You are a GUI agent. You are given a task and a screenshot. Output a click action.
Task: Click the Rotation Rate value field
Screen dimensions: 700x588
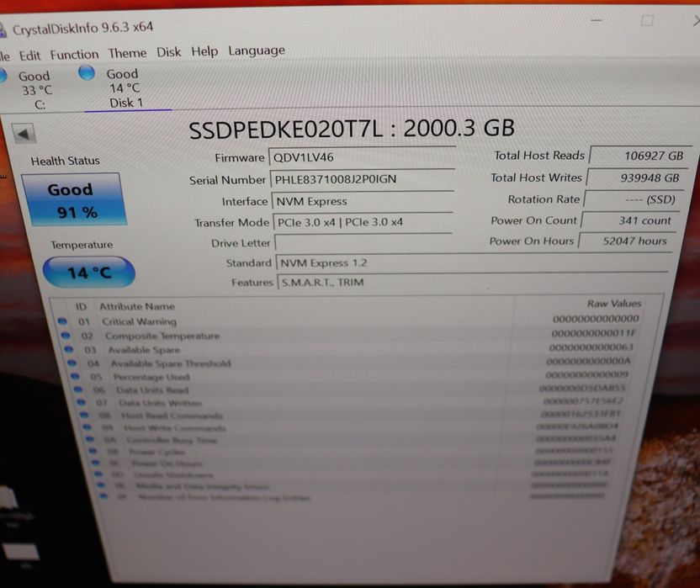coord(634,199)
